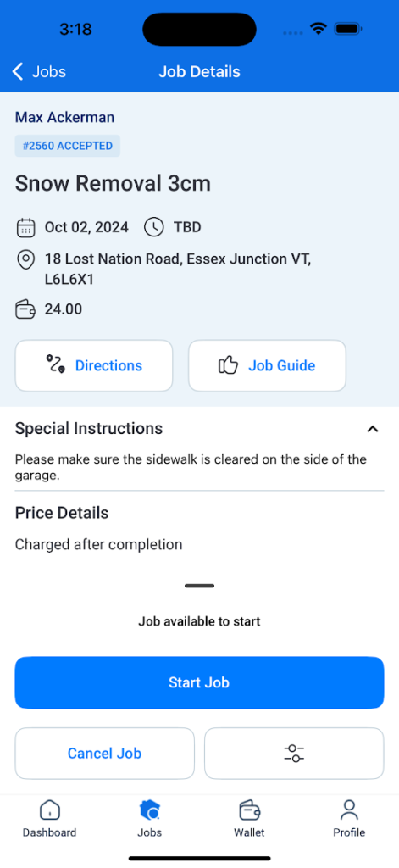Viewport: 399px width, 868px height.
Task: Tap the #2560 ACCEPTED status badge
Action: point(68,146)
